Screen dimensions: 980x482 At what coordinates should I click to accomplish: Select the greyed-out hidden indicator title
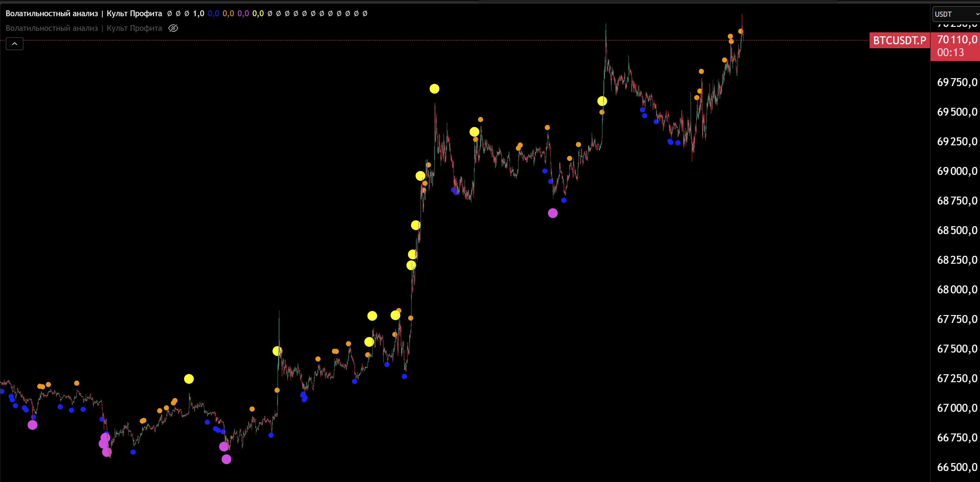pyautogui.click(x=84, y=28)
